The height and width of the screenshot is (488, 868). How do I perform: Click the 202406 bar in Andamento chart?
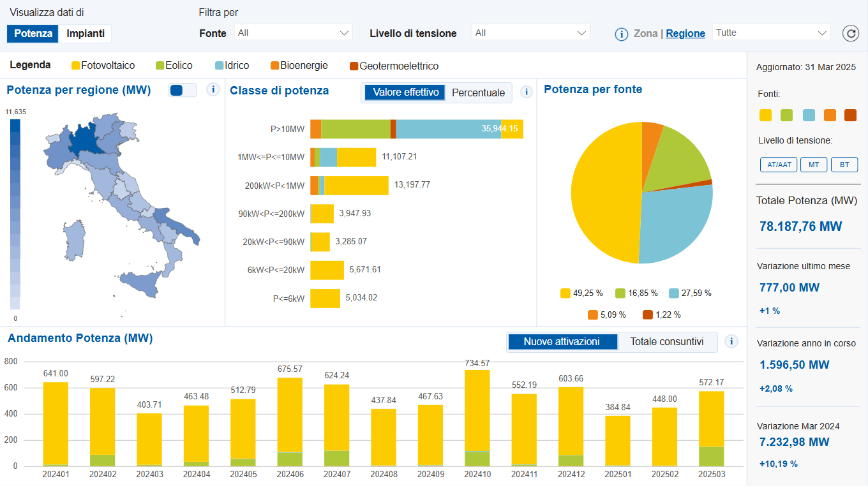coord(290,422)
